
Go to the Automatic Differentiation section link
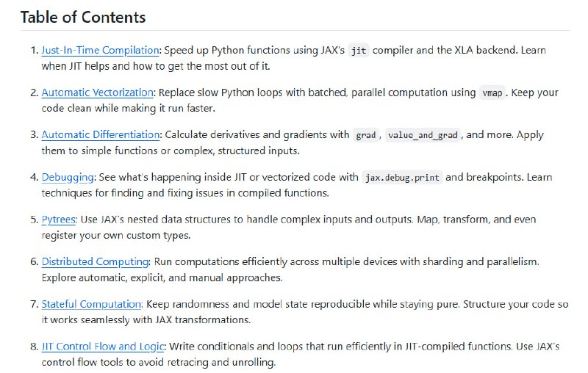[101, 134]
